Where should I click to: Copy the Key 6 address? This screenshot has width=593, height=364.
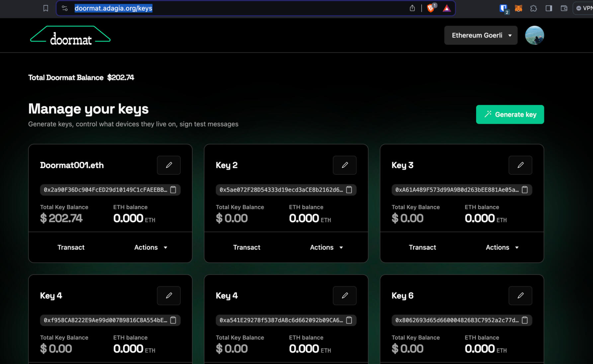coord(525,320)
